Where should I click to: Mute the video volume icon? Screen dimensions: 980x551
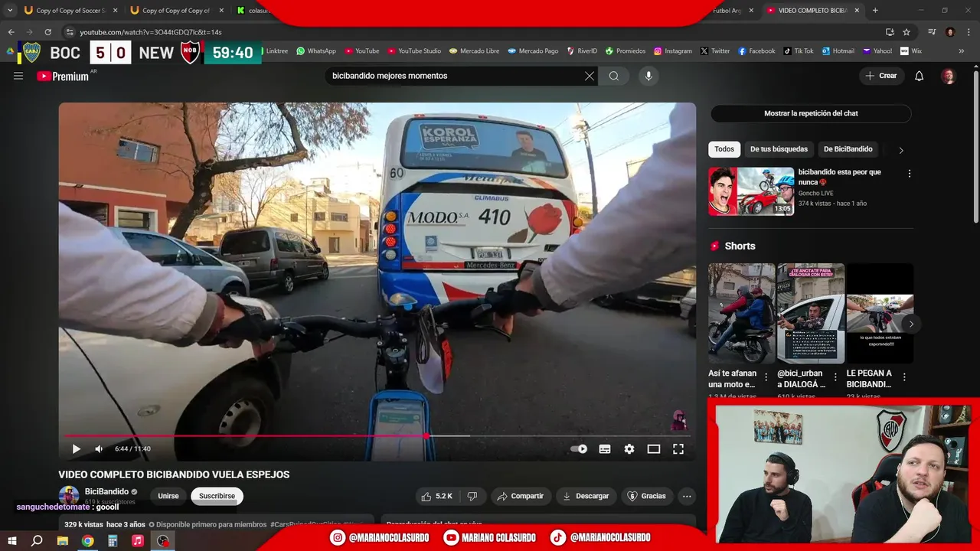[99, 449]
